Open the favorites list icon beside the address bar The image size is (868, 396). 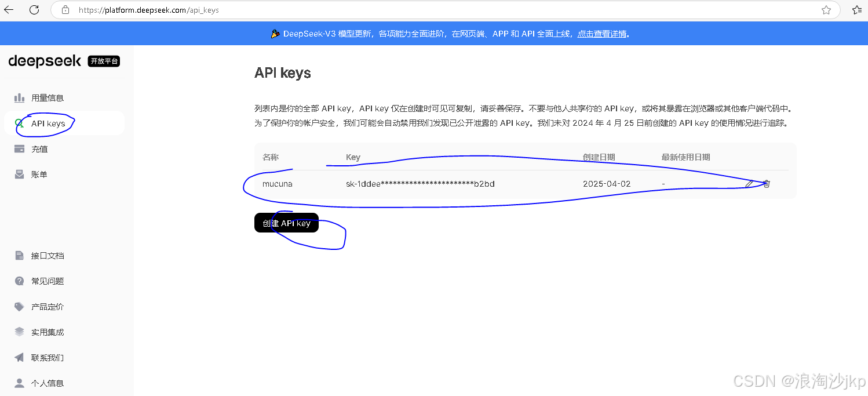tap(857, 10)
